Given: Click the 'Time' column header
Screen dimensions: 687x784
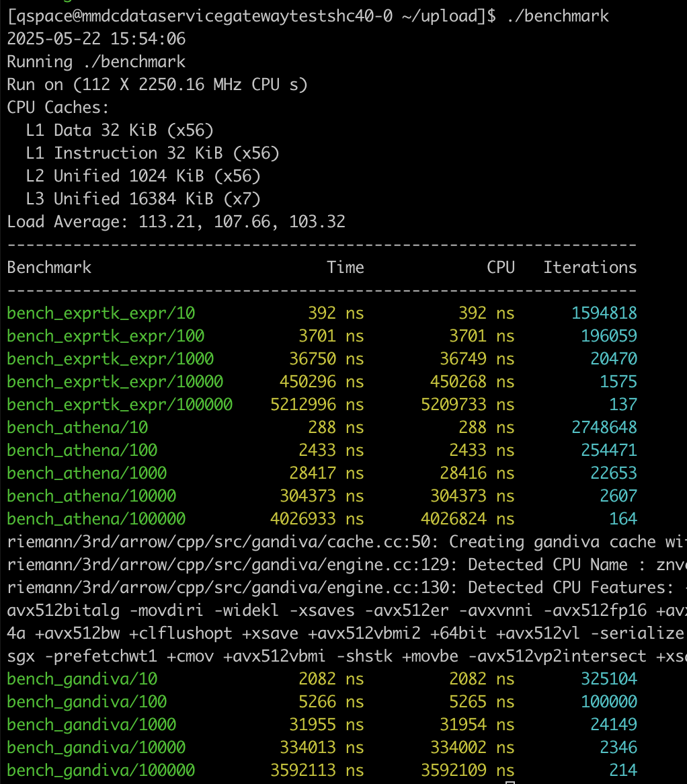Looking at the screenshot, I should (346, 268).
